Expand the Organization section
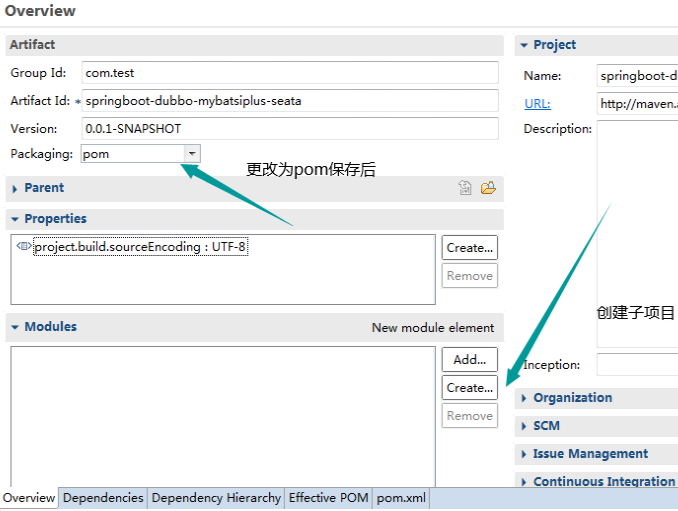The height and width of the screenshot is (511, 678). 572,398
